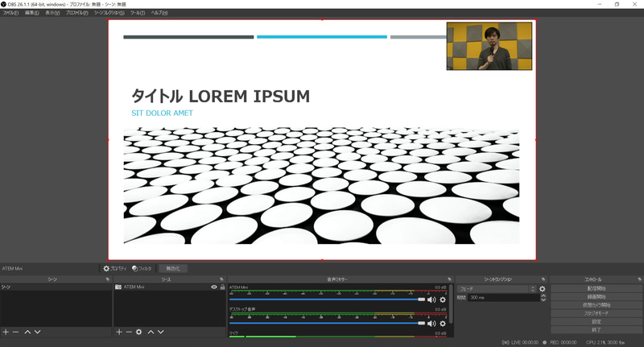The width and height of the screenshot is (644, 347).
Task: Move source down in the Sources list
Action: (160, 332)
